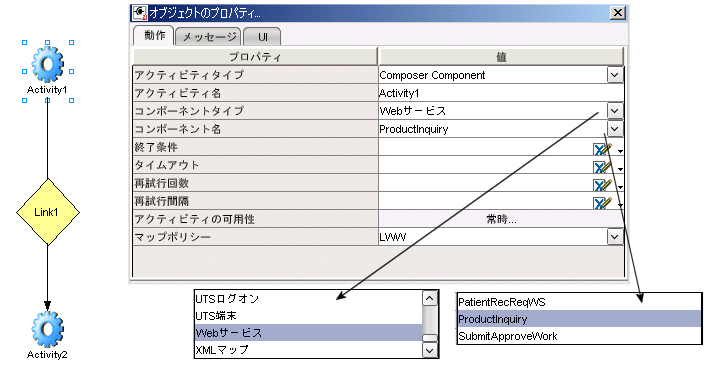704x389 pixels.
Task: Open expression editor for タイムアウト
Action: pyautogui.click(x=602, y=167)
